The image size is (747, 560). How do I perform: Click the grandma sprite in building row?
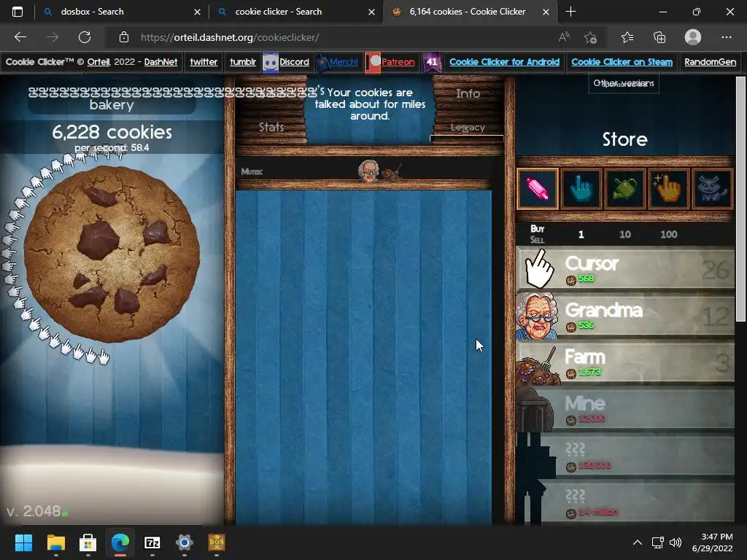pos(368,171)
